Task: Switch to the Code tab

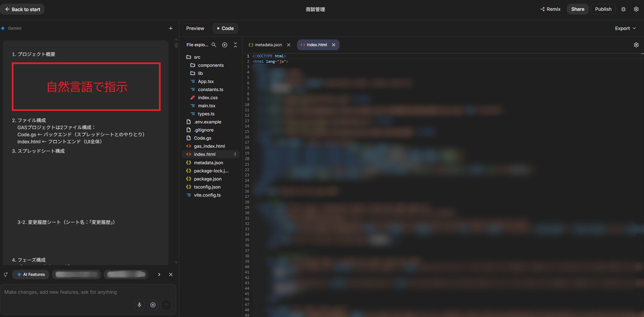Action: [225, 28]
